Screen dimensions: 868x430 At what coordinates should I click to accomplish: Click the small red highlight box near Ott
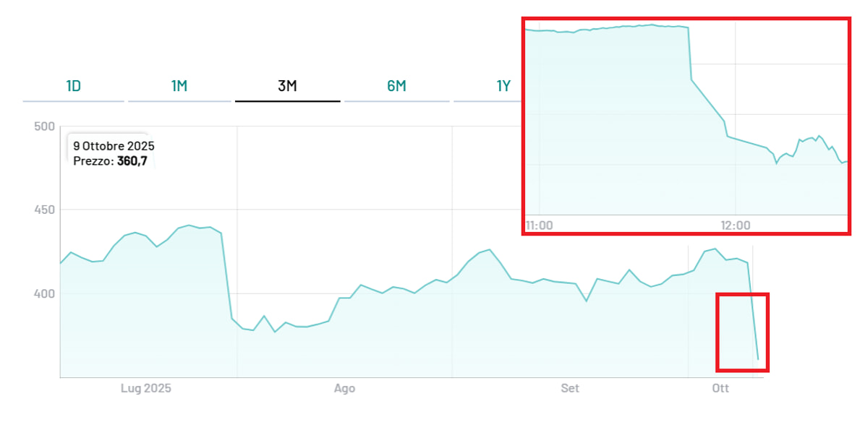(742, 332)
